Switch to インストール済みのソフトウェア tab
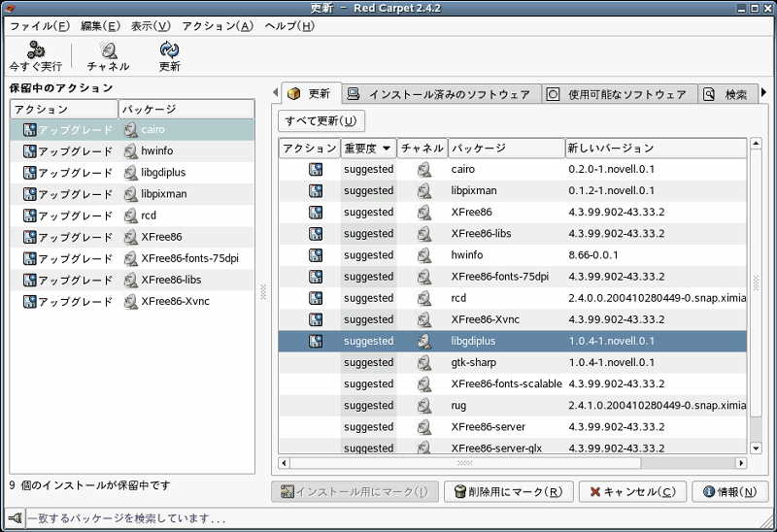777x532 pixels. [441, 94]
